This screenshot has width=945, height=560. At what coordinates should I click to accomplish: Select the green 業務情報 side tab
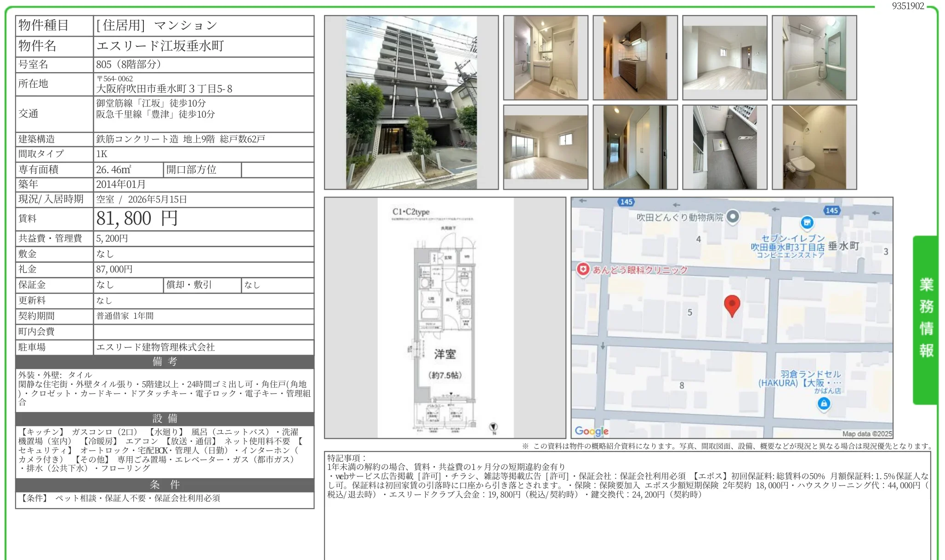pos(927,314)
